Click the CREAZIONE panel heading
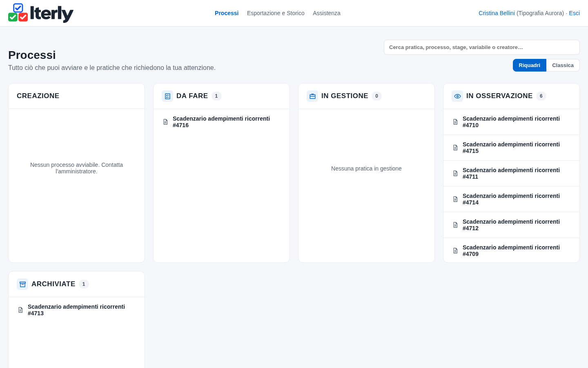This screenshot has height=368, width=588. (x=38, y=96)
